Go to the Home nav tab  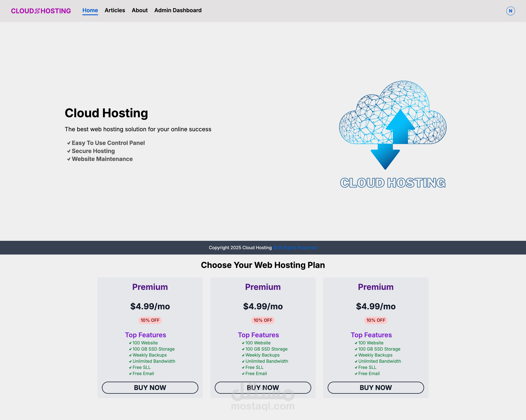pyautogui.click(x=90, y=10)
